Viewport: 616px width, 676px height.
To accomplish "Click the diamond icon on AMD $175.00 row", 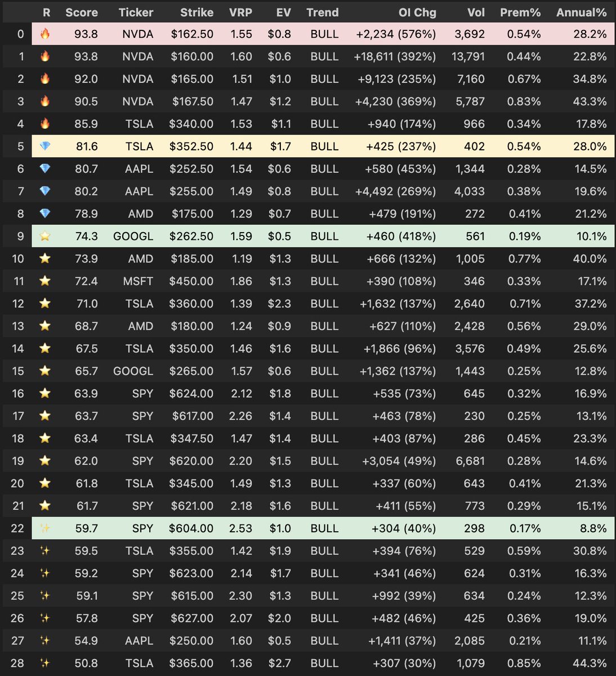I will [x=45, y=214].
